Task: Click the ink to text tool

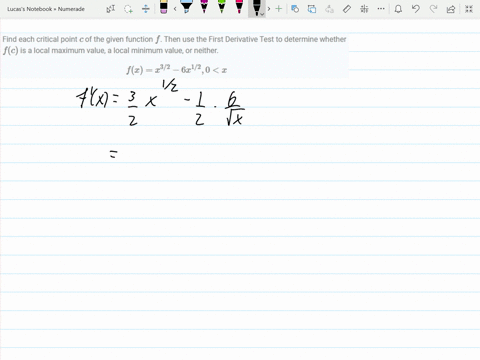Action: coord(312,9)
